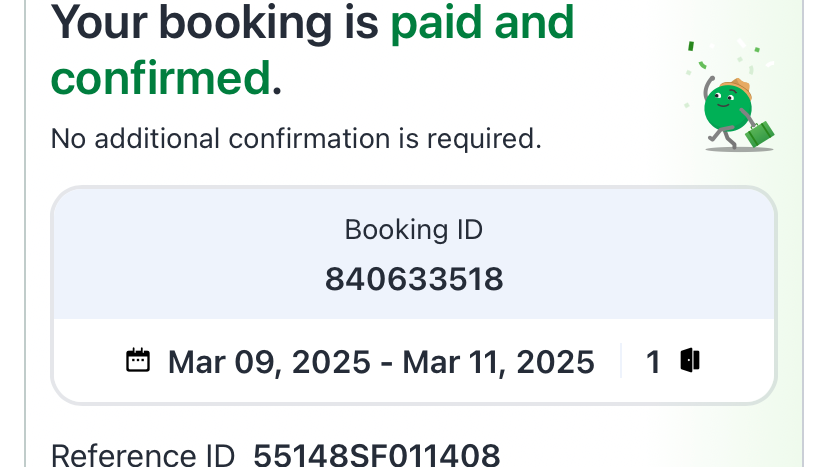Click the "Booking ID" label

coord(413,230)
